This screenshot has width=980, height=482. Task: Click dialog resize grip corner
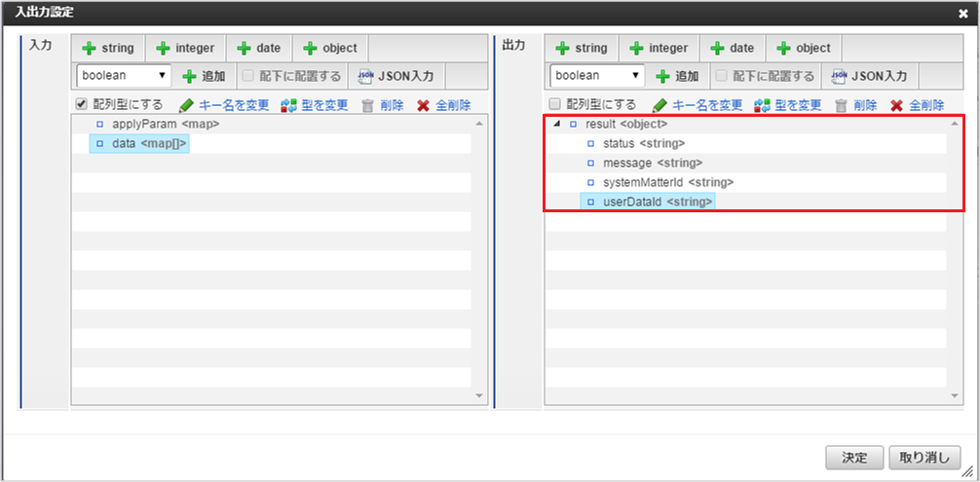(970, 472)
